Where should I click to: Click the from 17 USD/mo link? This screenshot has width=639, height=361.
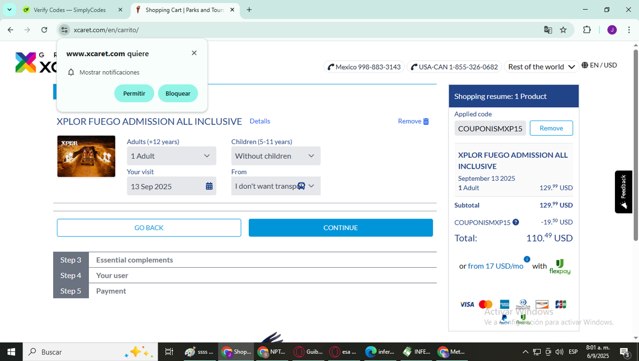point(495,266)
